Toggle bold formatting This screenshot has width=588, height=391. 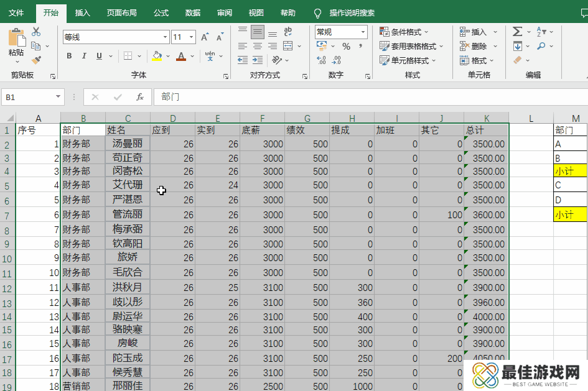point(68,56)
